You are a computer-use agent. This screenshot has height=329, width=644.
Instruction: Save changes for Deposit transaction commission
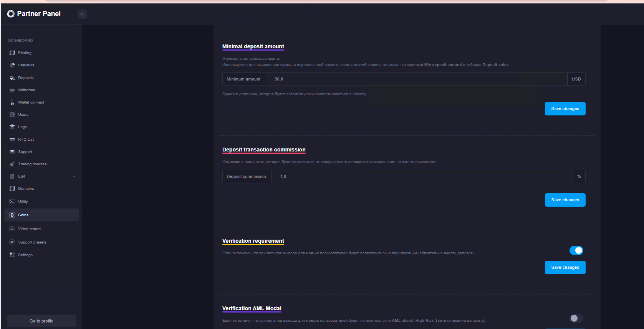[565, 200]
